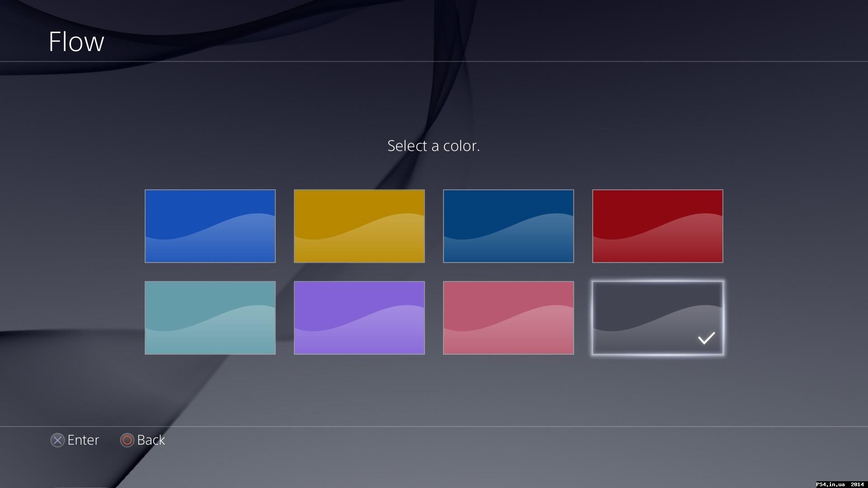Click the Flow title heading

pyautogui.click(x=76, y=42)
